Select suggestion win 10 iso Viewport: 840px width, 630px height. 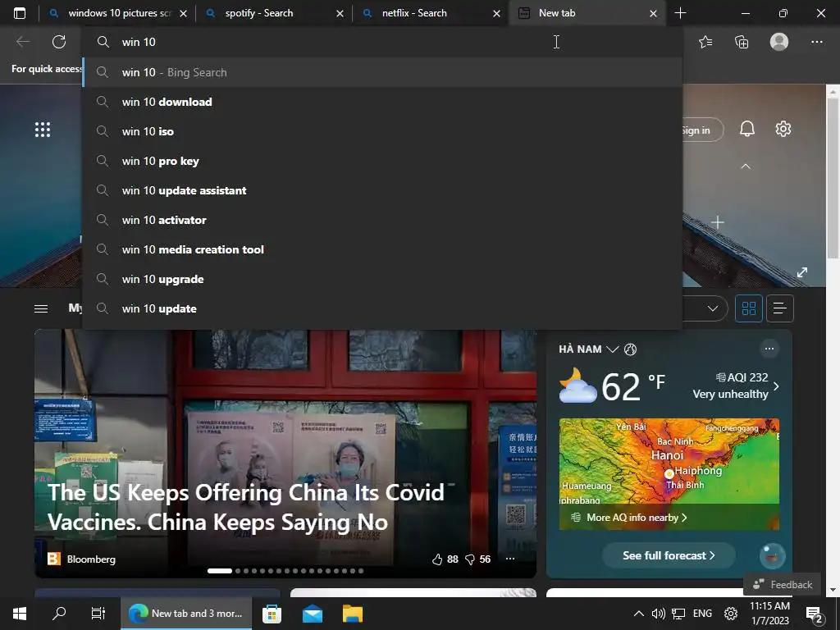coord(382,131)
